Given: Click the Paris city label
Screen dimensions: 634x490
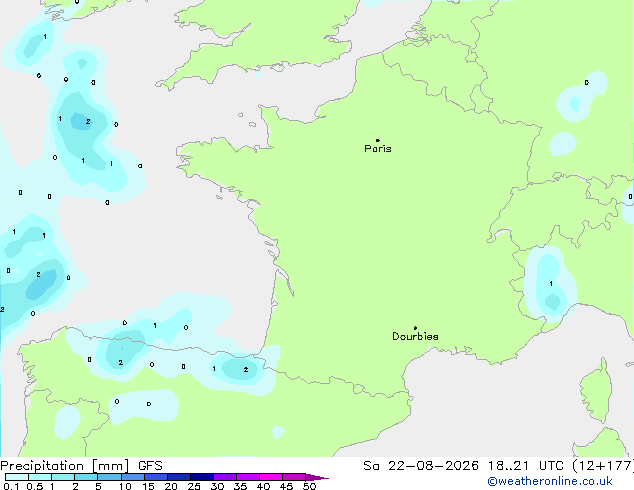Looking at the screenshot, I should point(378,149).
